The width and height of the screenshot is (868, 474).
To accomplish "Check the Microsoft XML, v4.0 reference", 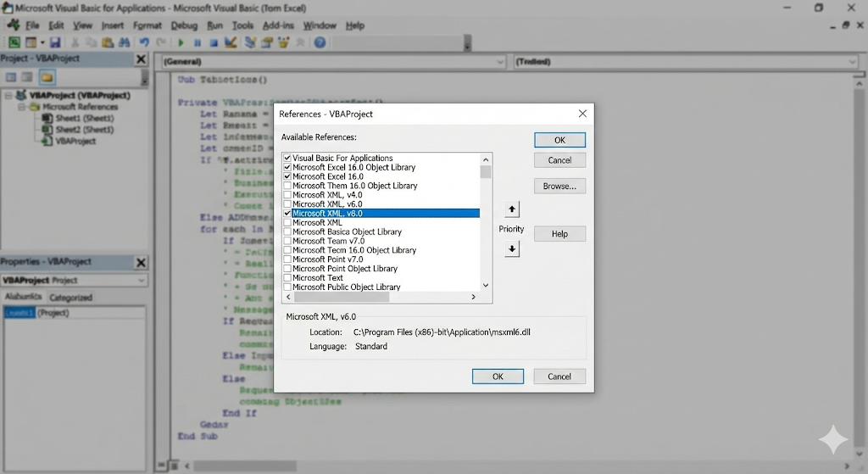I will [x=287, y=195].
